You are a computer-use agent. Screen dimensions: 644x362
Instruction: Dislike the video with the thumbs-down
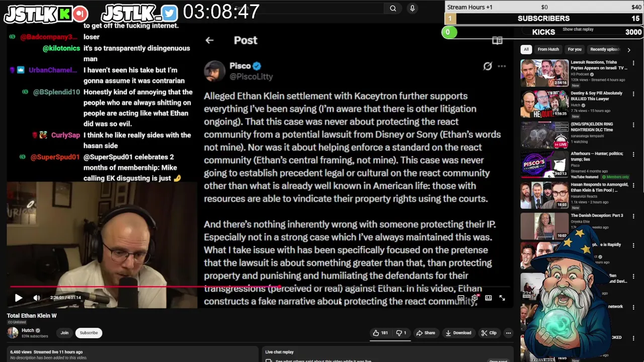(401, 333)
